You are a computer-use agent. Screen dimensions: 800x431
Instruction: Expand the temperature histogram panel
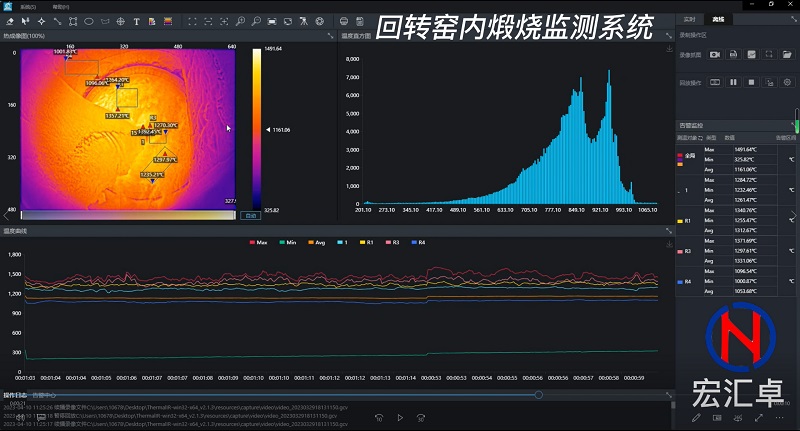point(669,36)
